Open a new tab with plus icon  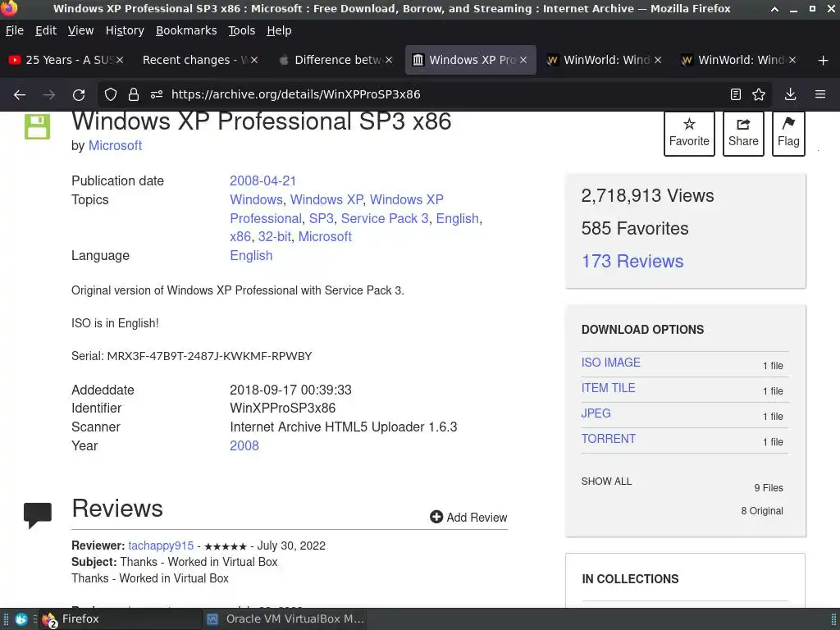click(x=824, y=61)
